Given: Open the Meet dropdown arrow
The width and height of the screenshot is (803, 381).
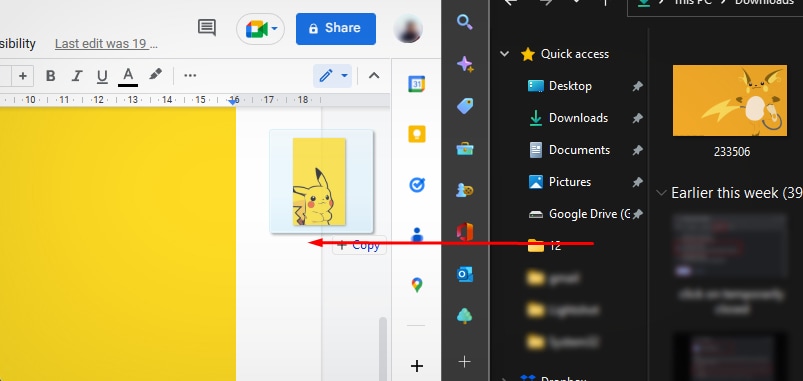Looking at the screenshot, I should click(274, 29).
